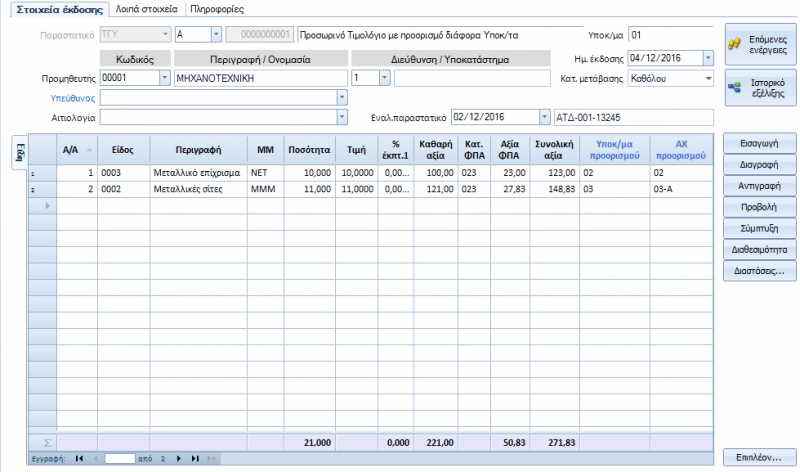Click the Είδος column header
The image size is (800, 472).
click(x=123, y=150)
